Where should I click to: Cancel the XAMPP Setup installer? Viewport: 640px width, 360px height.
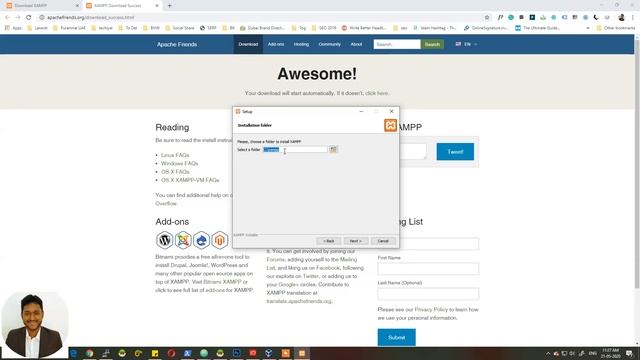383,241
